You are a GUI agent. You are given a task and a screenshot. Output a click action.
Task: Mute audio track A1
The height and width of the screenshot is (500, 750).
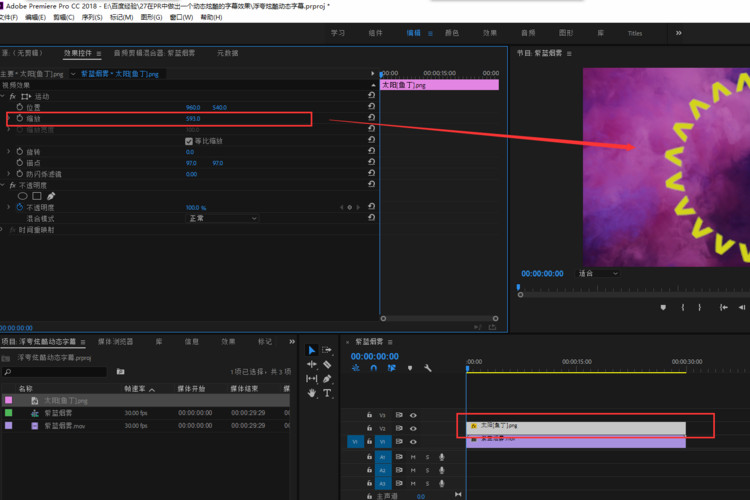(x=413, y=455)
